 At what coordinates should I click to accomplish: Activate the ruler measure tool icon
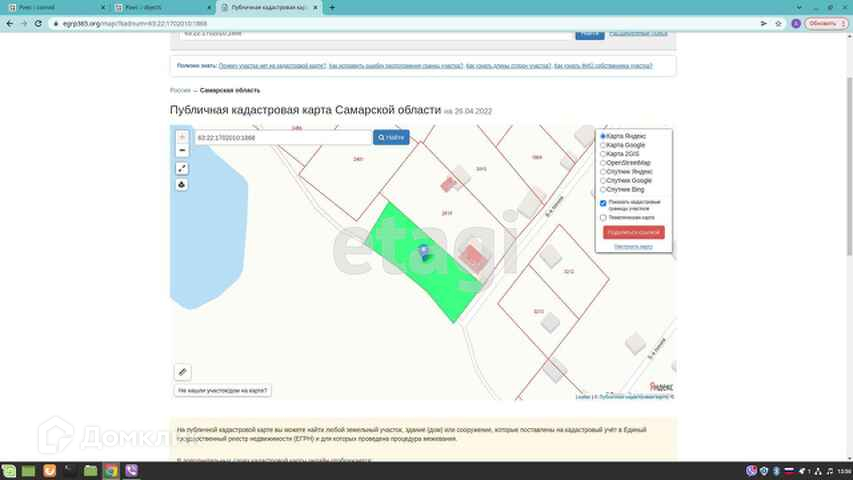coord(182,372)
